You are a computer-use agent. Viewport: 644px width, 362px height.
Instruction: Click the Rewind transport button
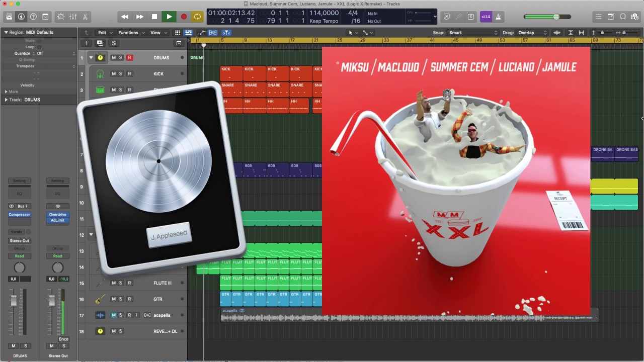pos(125,17)
